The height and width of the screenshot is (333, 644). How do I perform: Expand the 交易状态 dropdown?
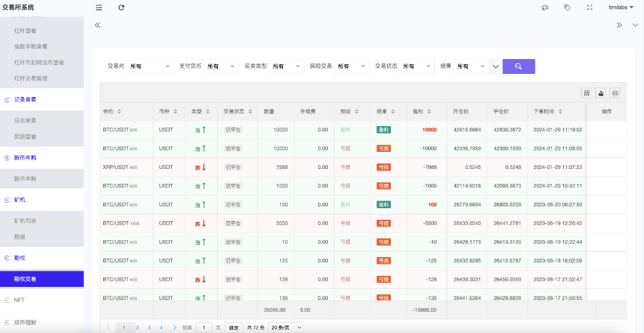(417, 66)
